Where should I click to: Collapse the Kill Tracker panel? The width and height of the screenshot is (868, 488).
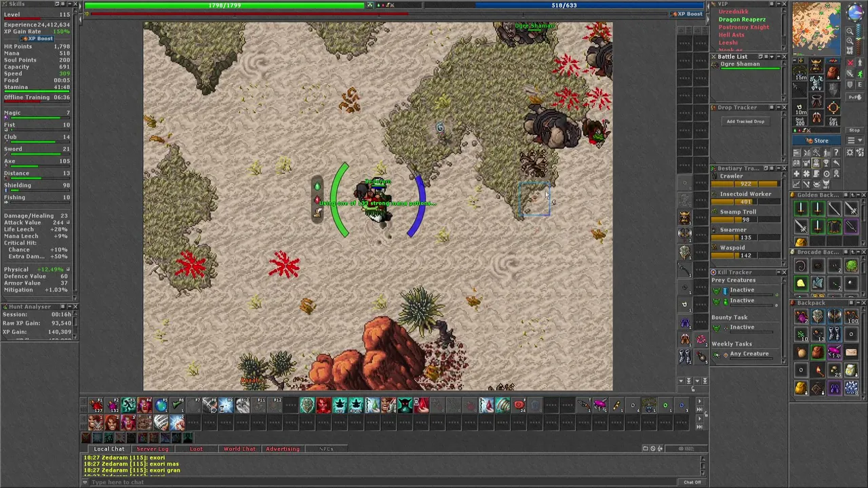(x=778, y=272)
